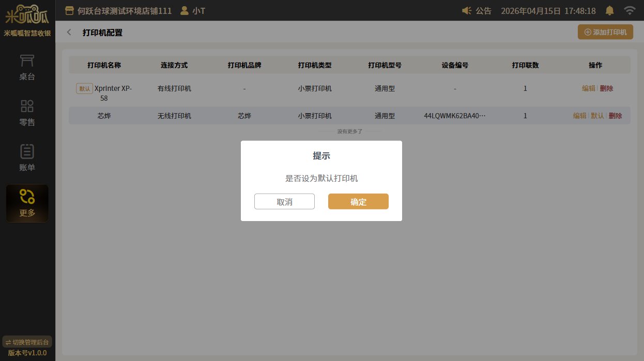This screenshot has width=644, height=361.
Task: Click 删除 for the 芯烨 printer
Action: click(616, 116)
